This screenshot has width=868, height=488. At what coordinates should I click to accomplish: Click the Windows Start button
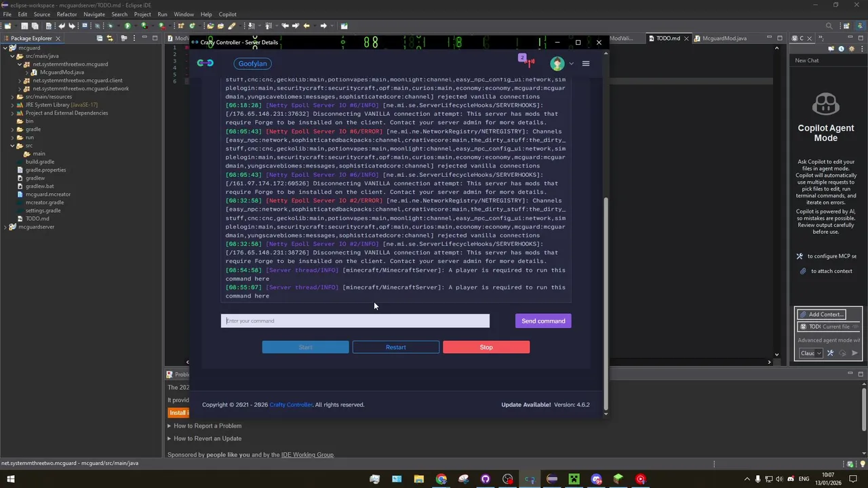tap(11, 479)
